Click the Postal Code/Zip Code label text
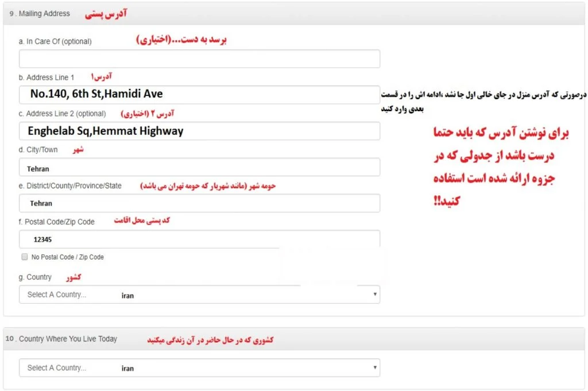 click(57, 222)
